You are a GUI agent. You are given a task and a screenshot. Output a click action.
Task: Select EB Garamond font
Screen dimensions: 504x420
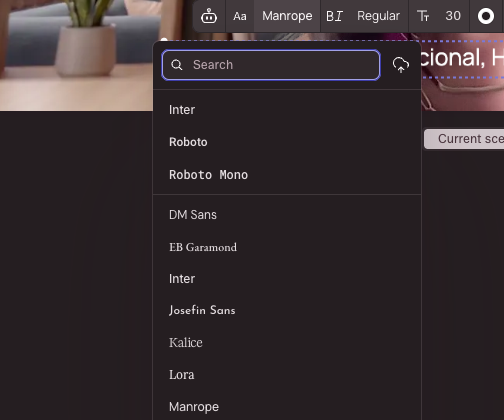[x=287, y=247]
